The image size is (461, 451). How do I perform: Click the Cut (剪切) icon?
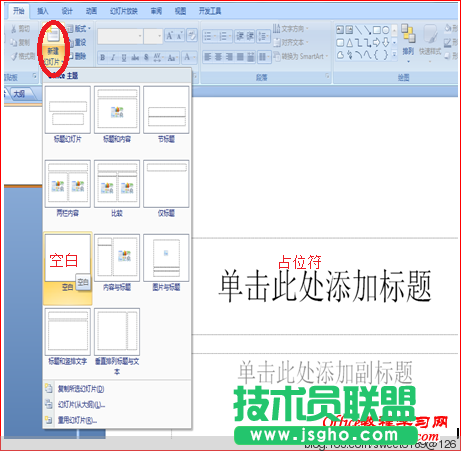(14, 29)
